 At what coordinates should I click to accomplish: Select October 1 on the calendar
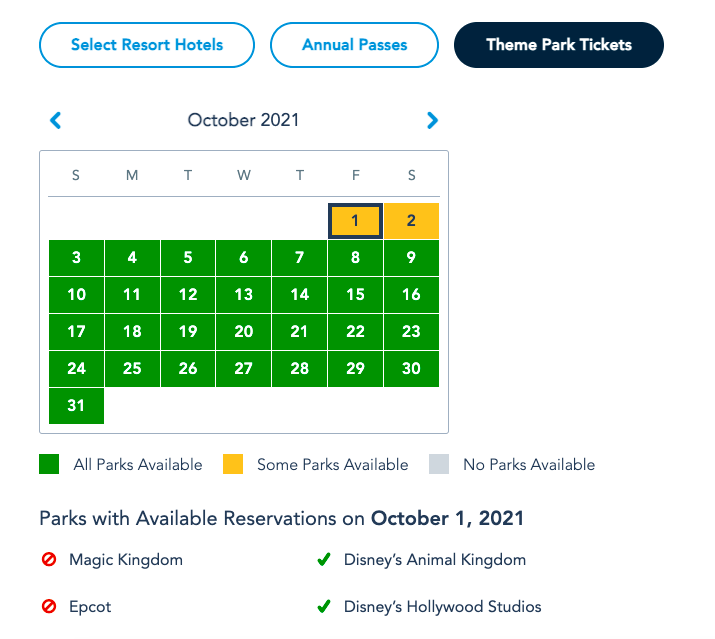(355, 221)
